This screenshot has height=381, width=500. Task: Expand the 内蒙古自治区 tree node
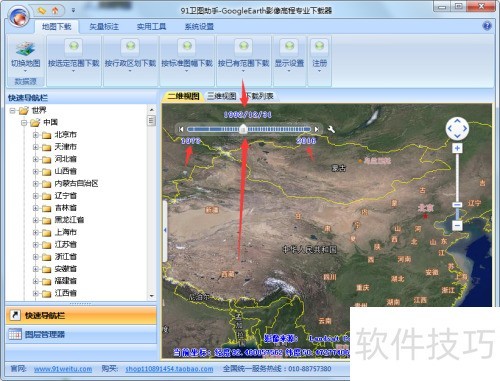[x=36, y=184]
